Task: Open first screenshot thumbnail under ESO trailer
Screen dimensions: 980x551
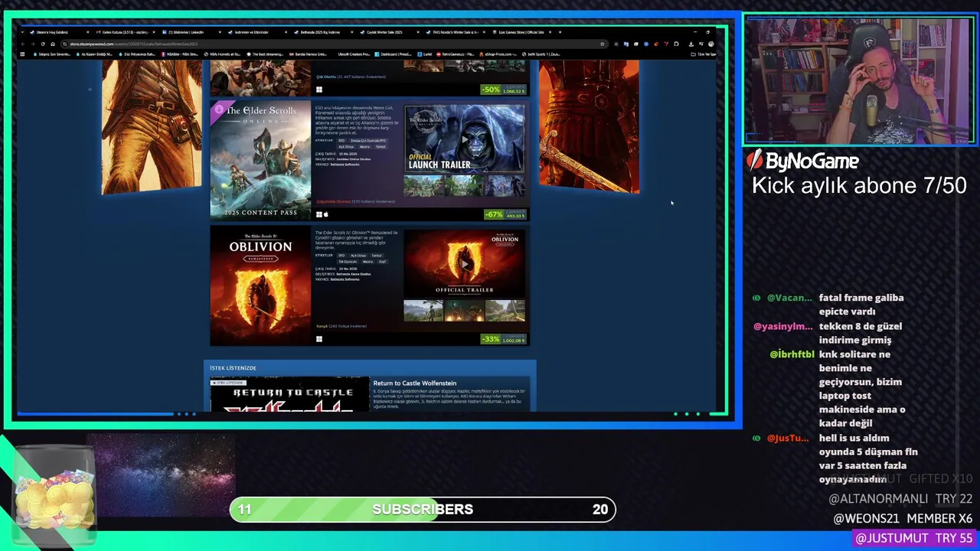Action: 423,186
